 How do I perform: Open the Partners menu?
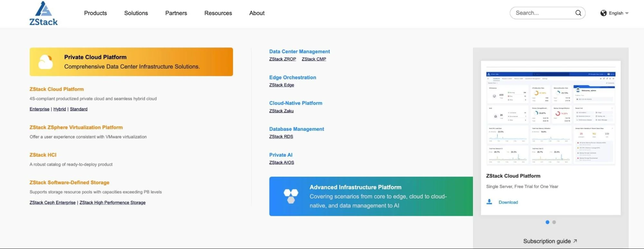click(176, 13)
